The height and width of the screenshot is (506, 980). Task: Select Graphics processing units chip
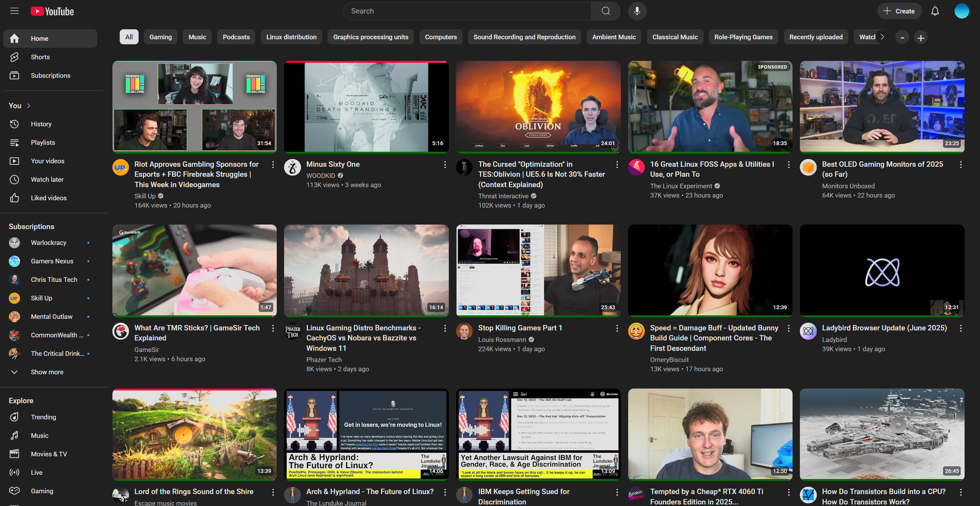(371, 37)
